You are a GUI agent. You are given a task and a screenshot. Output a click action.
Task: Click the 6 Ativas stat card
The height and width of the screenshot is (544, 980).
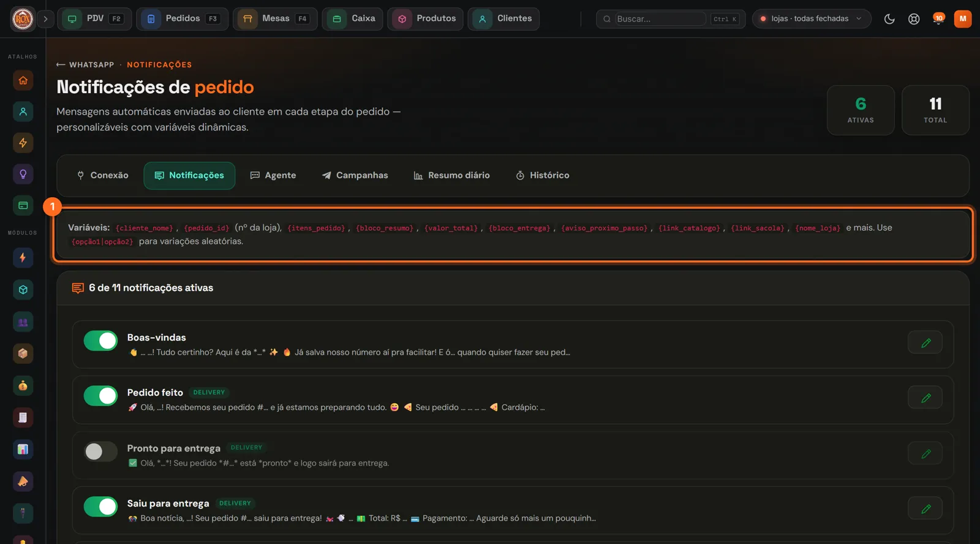[861, 110]
